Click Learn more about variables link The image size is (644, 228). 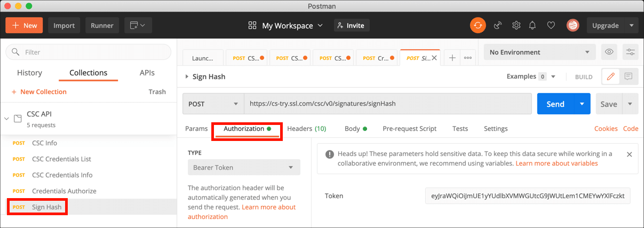556,163
